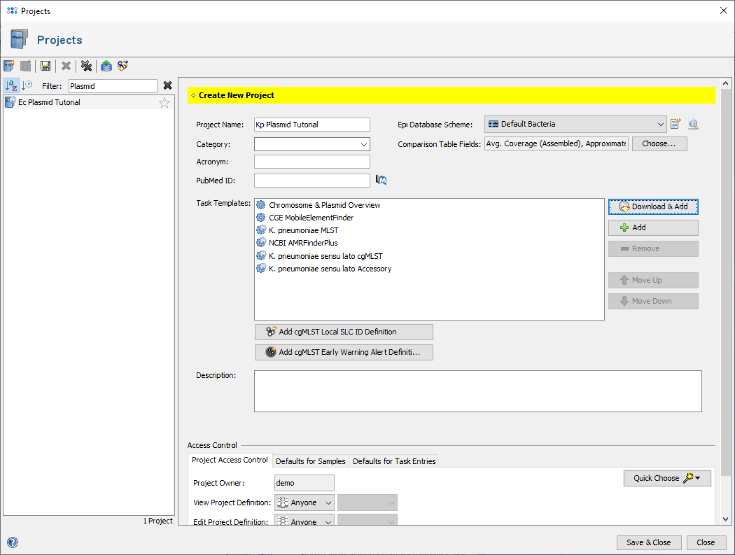Image resolution: width=735 pixels, height=555 pixels.
Task: Select K. pneumoniae MLST task template
Action: (303, 231)
